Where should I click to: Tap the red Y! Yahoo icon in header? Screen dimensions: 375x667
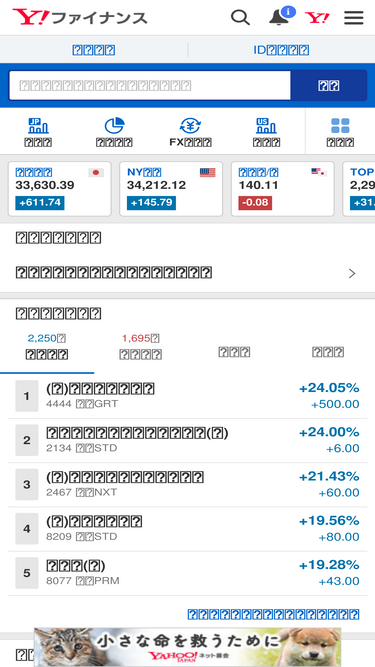click(317, 17)
